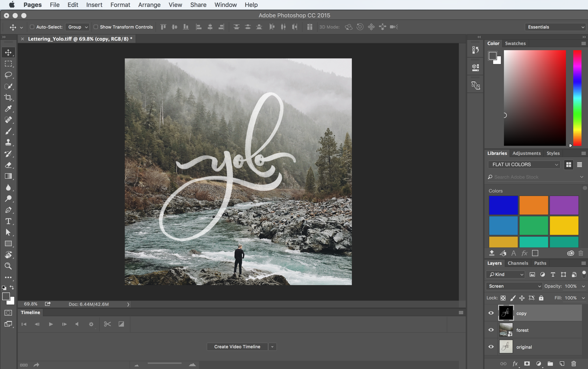The height and width of the screenshot is (369, 588).
Task: Select the Eyedropper tool
Action: (8, 109)
